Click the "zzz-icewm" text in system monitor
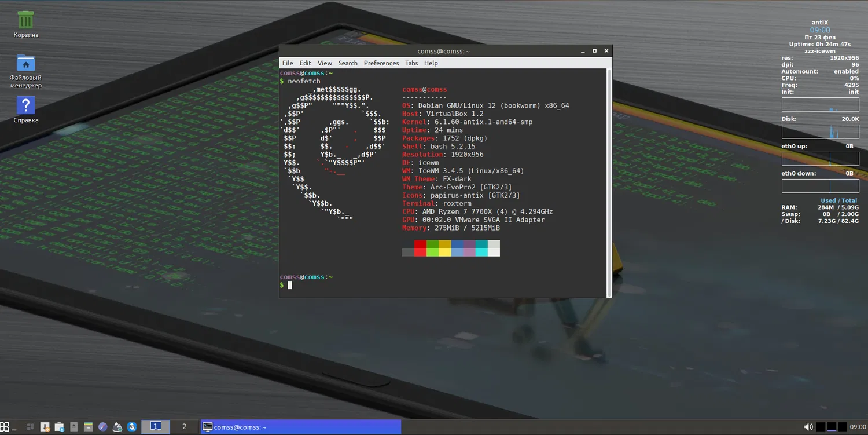The height and width of the screenshot is (435, 868). pos(820,51)
